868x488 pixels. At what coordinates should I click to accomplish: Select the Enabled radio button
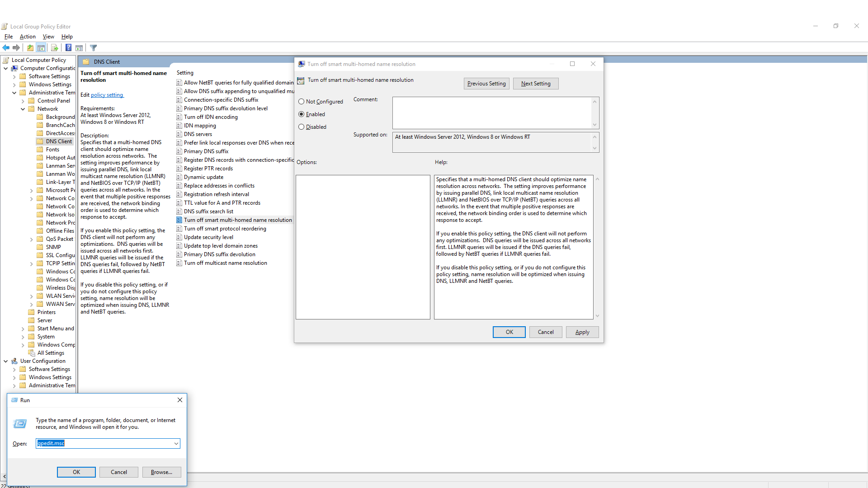(x=301, y=114)
